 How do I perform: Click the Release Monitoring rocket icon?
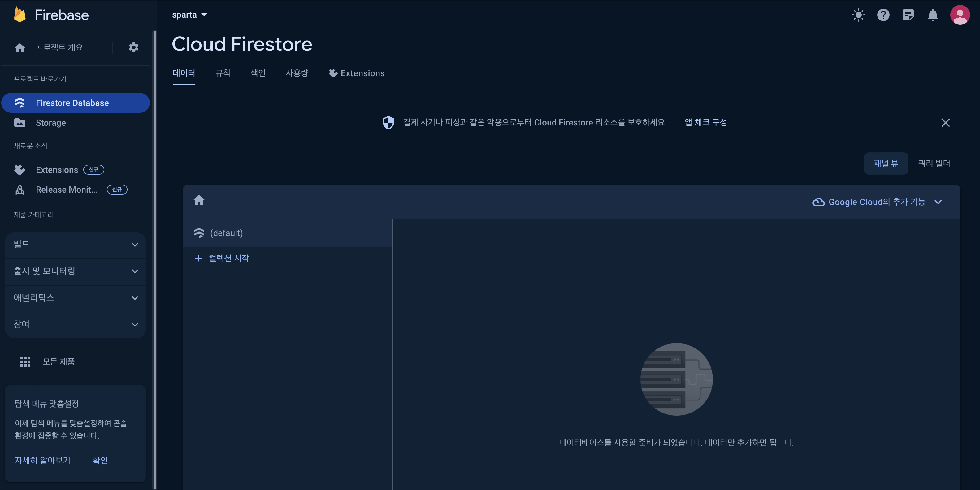[x=20, y=190]
